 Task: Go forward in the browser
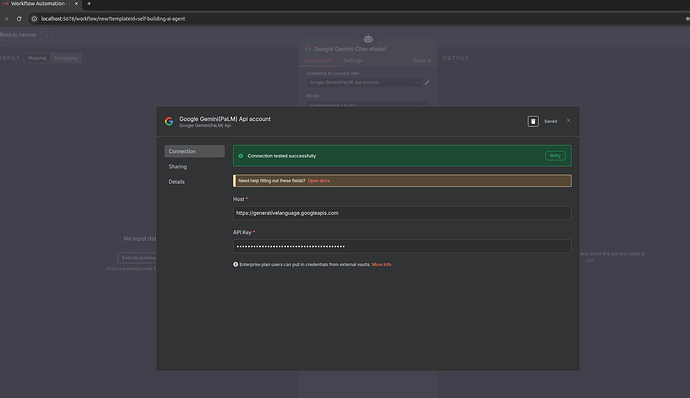(6, 19)
